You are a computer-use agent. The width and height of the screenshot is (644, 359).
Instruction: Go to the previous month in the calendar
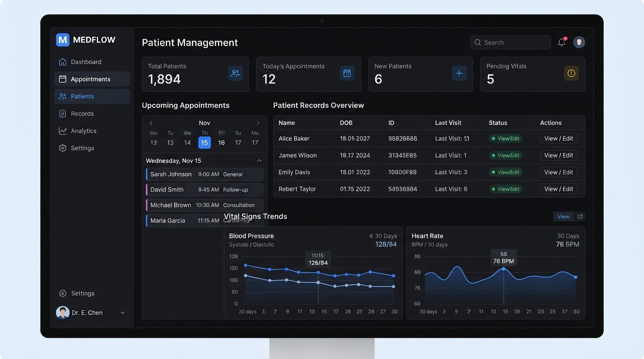pyautogui.click(x=151, y=123)
